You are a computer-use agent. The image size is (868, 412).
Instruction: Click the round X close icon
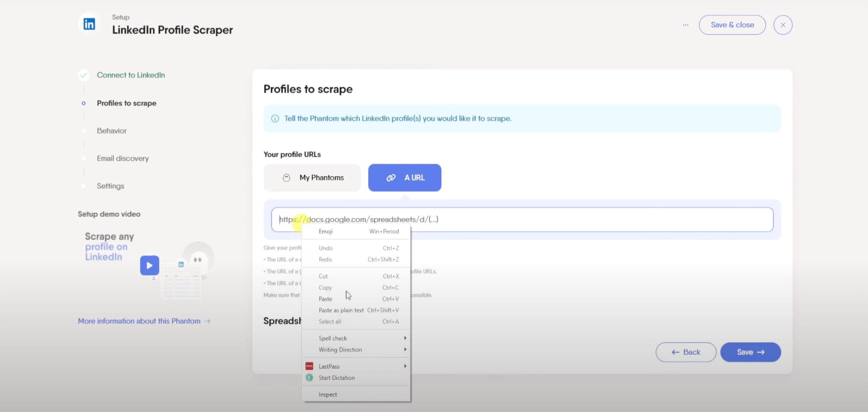coord(783,25)
